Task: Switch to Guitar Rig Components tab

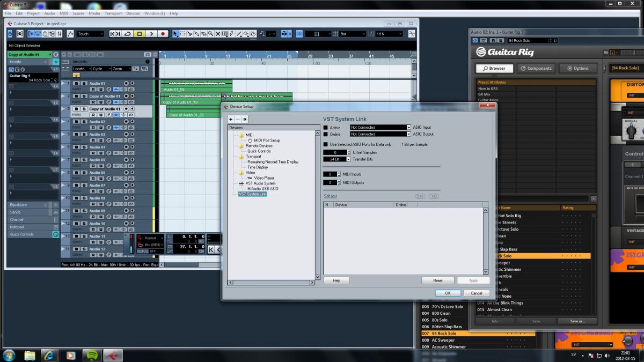Action: pos(536,68)
